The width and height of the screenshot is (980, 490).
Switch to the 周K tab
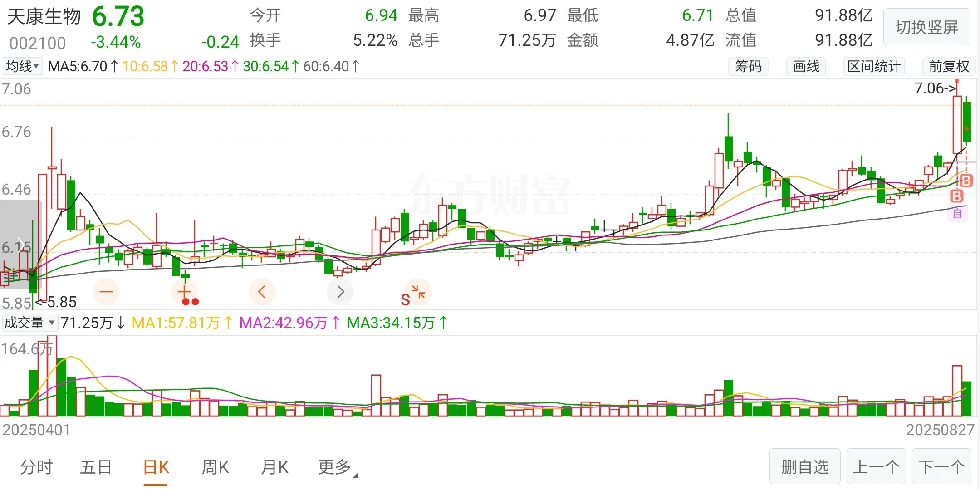[215, 467]
